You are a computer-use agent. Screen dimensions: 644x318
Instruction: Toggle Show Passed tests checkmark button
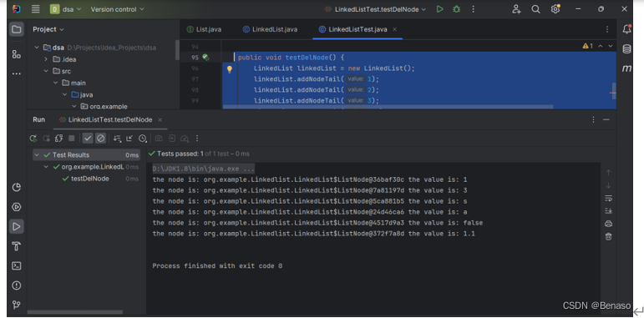point(88,139)
